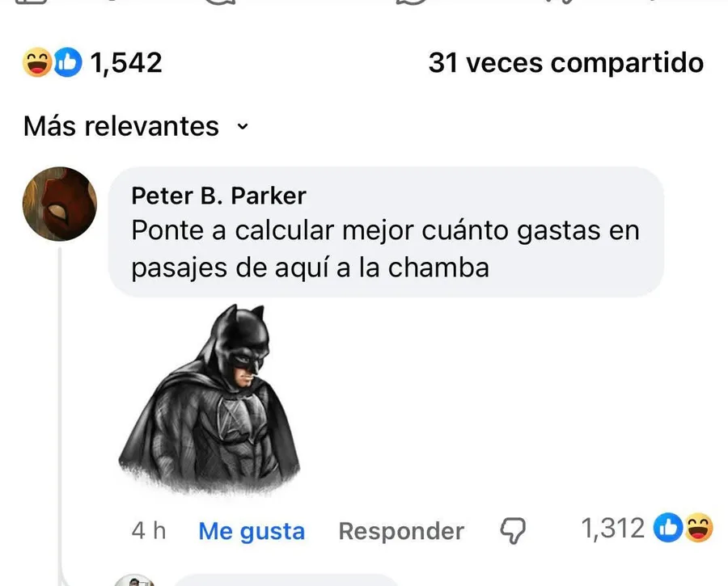The width and height of the screenshot is (728, 586).
Task: Open the partially visible reply bubble at bottom
Action: 286,580
